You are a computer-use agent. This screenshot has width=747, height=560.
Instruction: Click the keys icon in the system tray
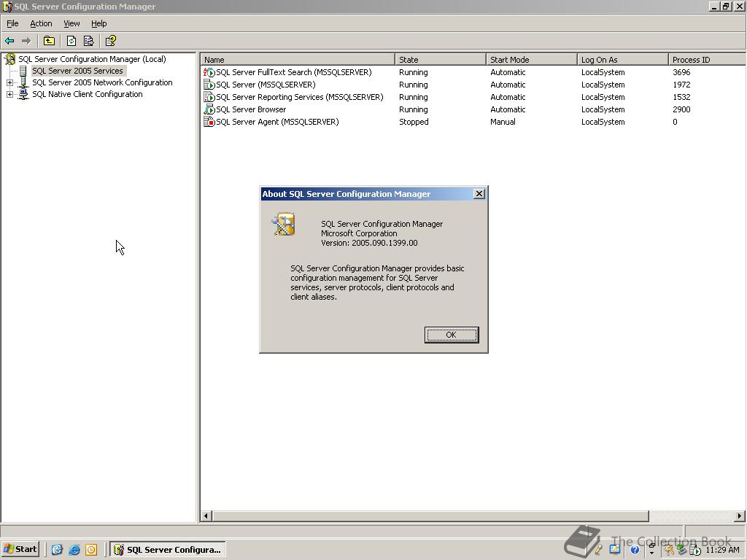tap(669, 551)
